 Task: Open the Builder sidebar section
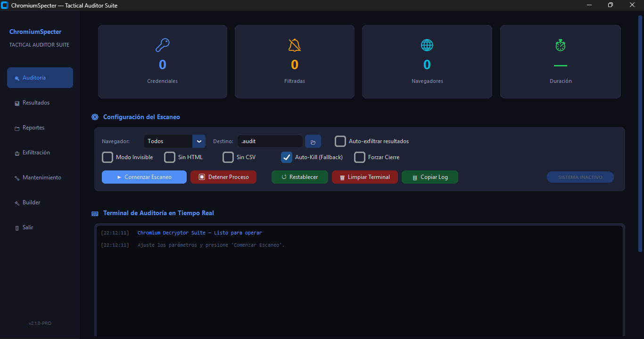click(x=40, y=202)
